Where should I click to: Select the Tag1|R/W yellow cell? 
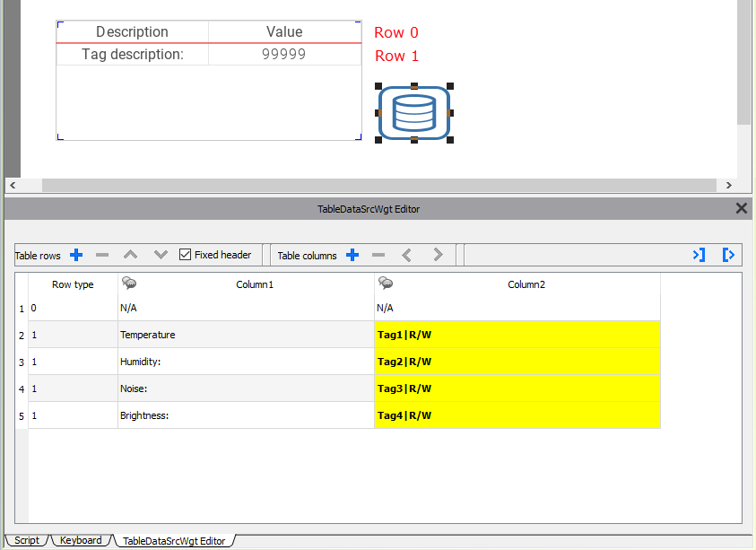pyautogui.click(x=517, y=335)
